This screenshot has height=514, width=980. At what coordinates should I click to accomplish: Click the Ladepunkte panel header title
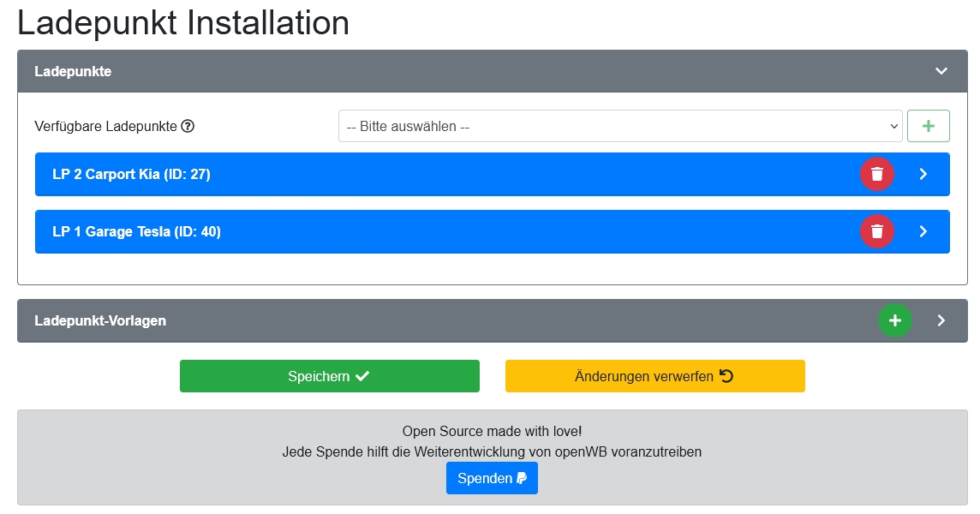click(73, 71)
